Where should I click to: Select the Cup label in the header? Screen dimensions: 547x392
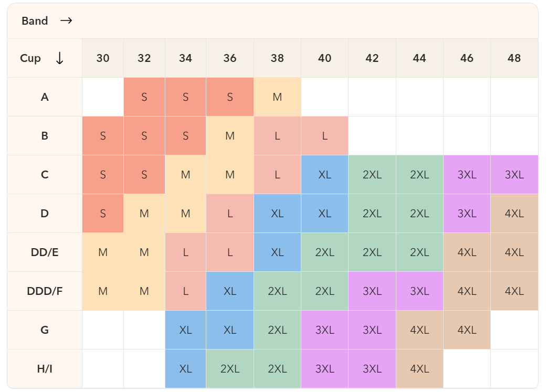pos(30,58)
